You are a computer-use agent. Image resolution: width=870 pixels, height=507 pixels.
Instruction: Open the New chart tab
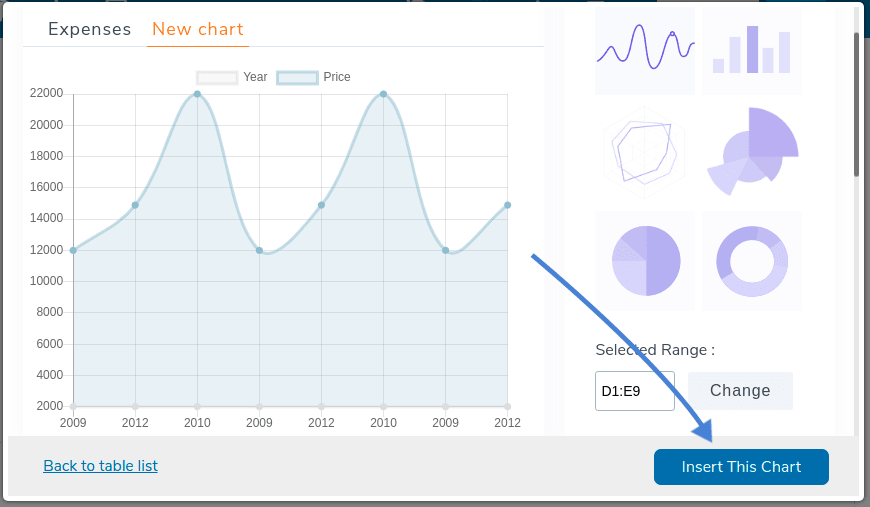[x=197, y=29]
